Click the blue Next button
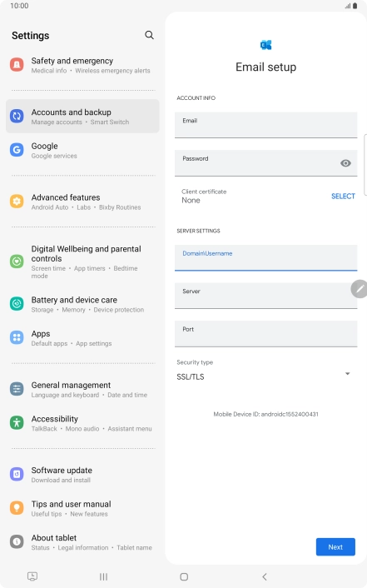 (x=335, y=546)
